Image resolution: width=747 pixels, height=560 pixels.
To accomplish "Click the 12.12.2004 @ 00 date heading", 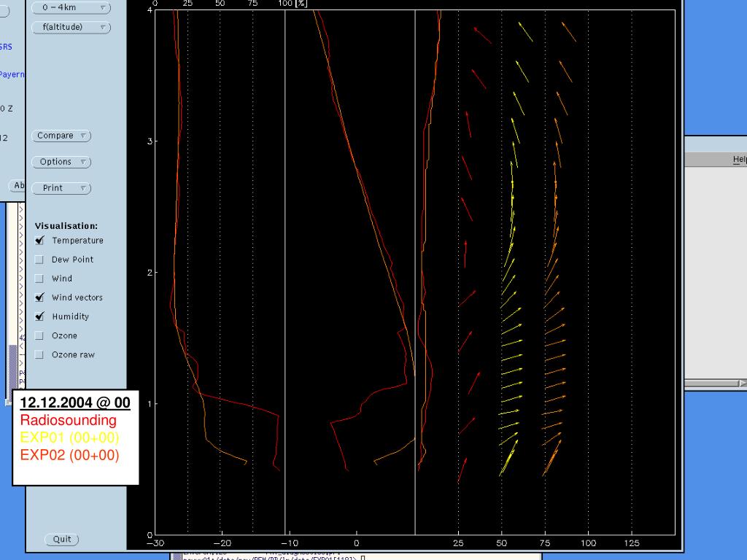I will (x=75, y=402).
